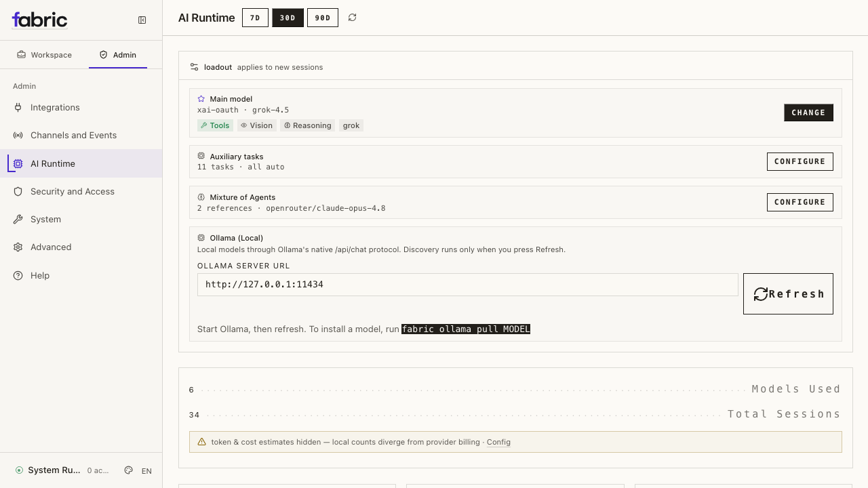Open the System page
868x488 pixels.
tap(81, 220)
